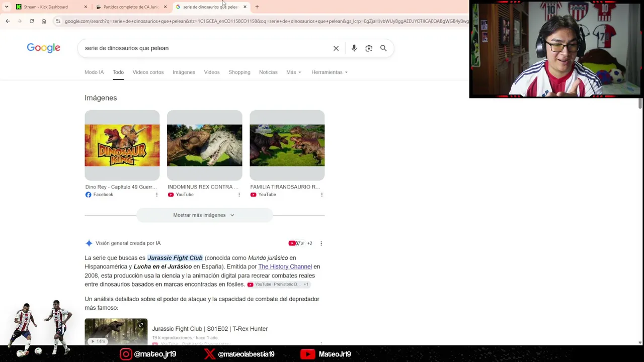Go to Google home via the logo
Viewport: 644px width, 362px height.
click(43, 48)
